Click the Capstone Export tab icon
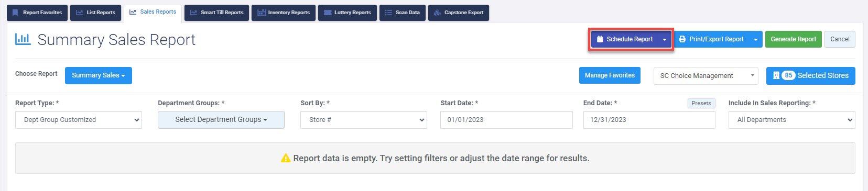 pos(437,13)
